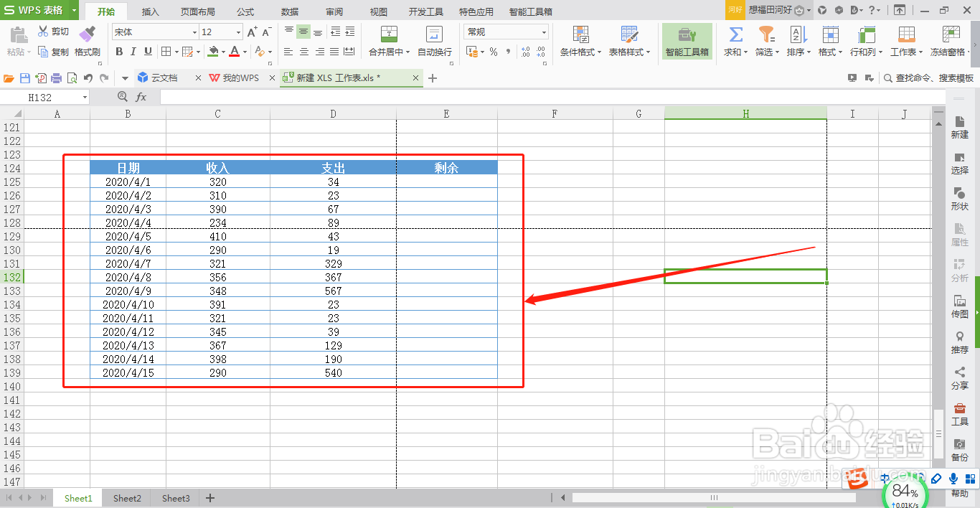Toggle Bold formatting
The image size is (980, 508).
pyautogui.click(x=119, y=52)
